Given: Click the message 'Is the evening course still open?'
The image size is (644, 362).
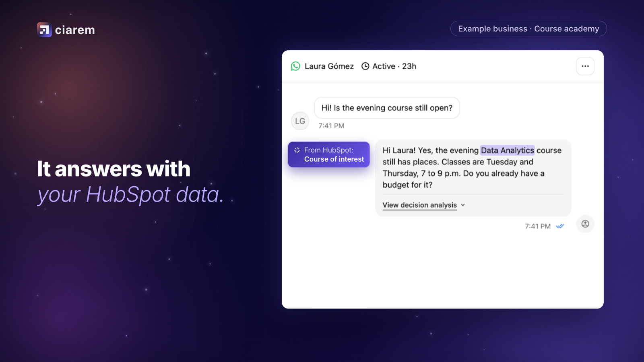Looking at the screenshot, I should [x=387, y=108].
